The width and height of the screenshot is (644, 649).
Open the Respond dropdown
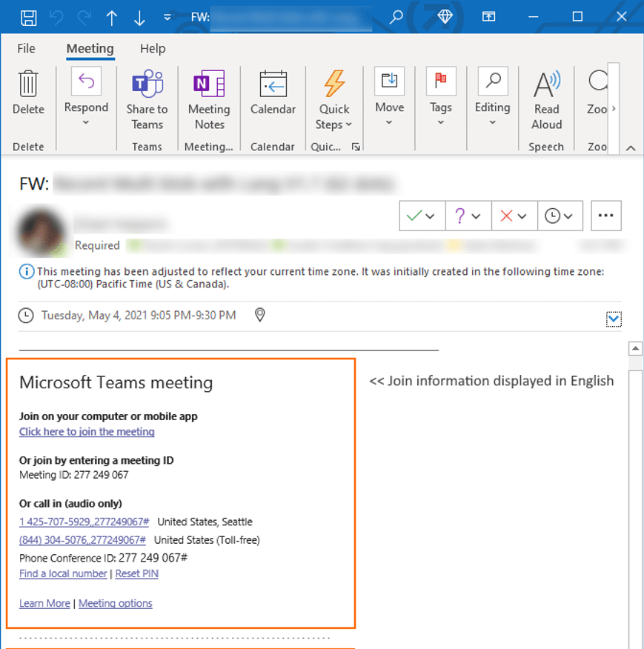[x=86, y=96]
